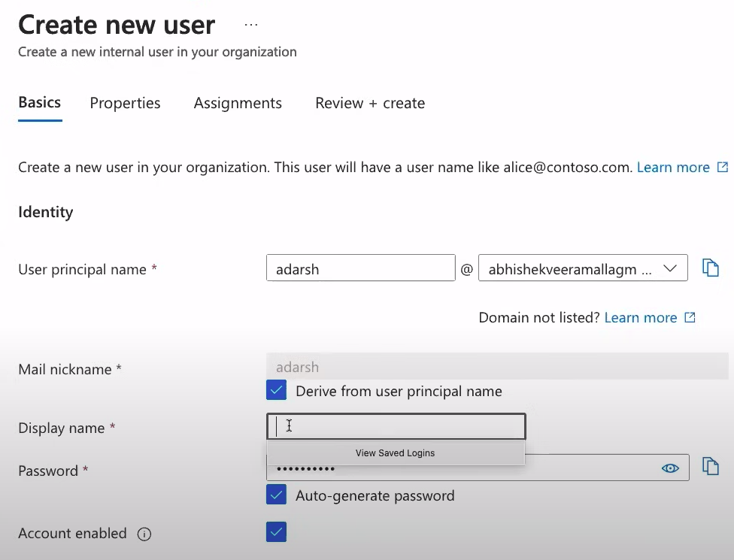The height and width of the screenshot is (560, 734).
Task: Uncheck Derive from user principal name
Action: (278, 390)
